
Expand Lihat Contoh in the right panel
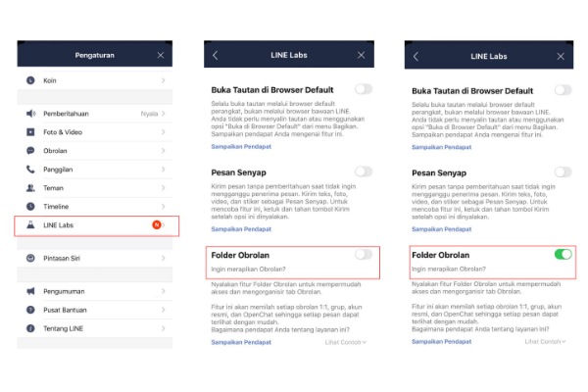click(x=546, y=342)
